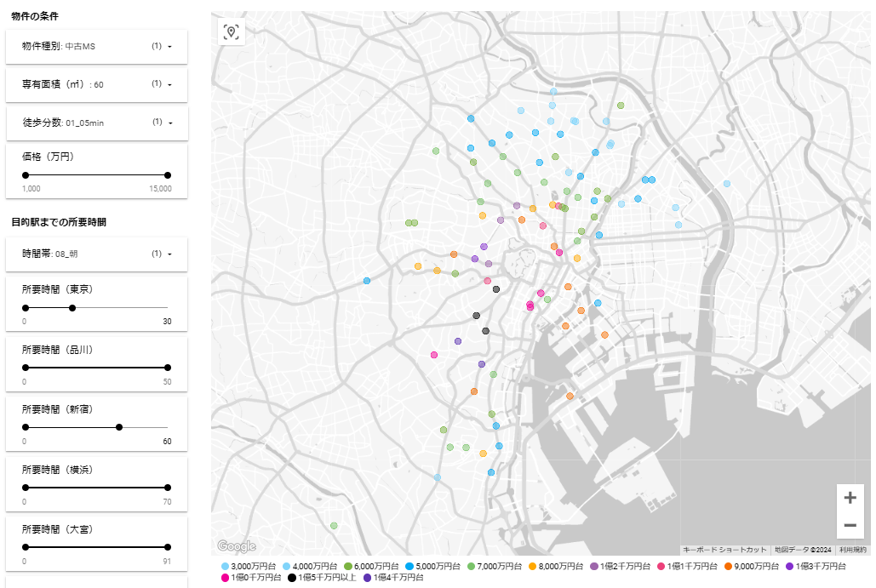Viewport: 876px width, 588px height.
Task: Expand the 専有面積 (㎡) dropdown
Action: pos(97,84)
